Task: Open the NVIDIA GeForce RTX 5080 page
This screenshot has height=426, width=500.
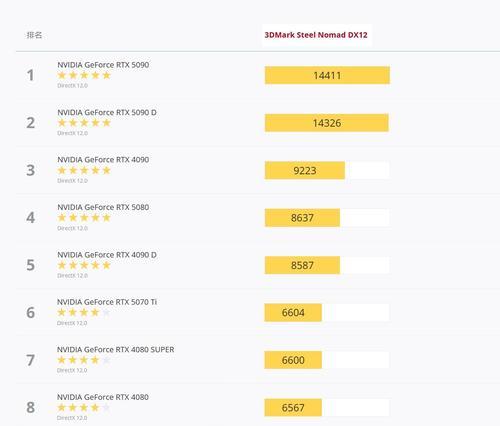Action: [x=103, y=207]
